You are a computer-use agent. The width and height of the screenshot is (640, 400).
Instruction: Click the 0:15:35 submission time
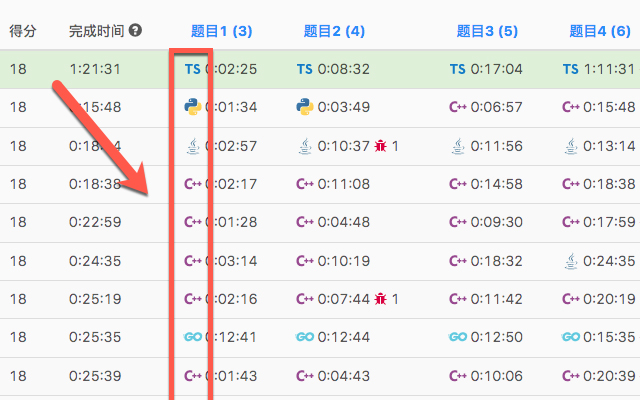609,337
